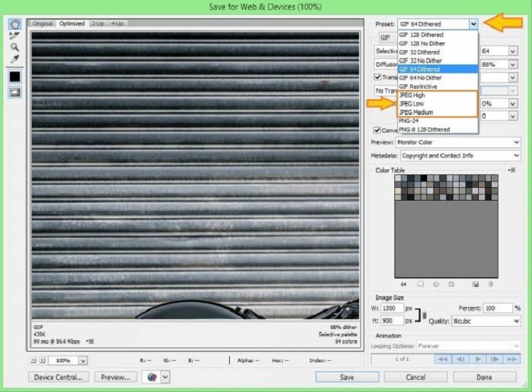Choose JPEG High preset
Screen dimensions: 532x392
pos(438,95)
